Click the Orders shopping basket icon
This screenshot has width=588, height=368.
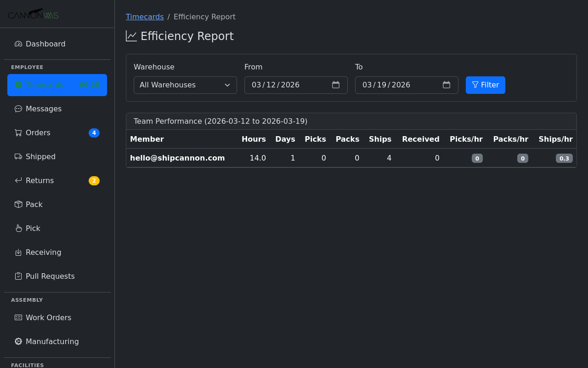click(x=18, y=132)
